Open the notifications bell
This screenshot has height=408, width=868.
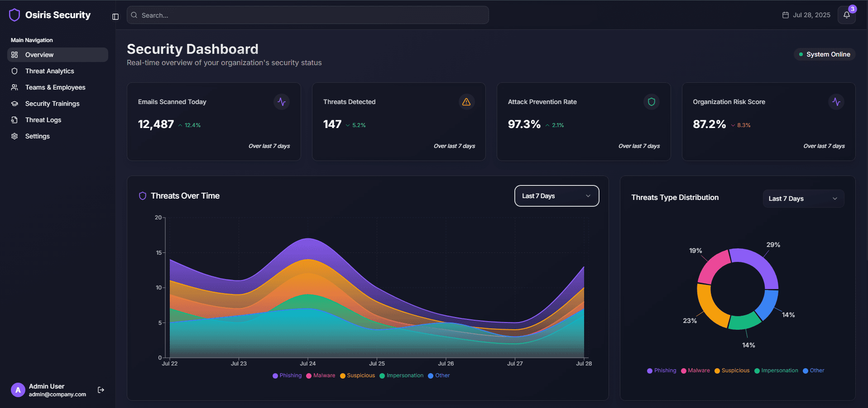pyautogui.click(x=846, y=15)
